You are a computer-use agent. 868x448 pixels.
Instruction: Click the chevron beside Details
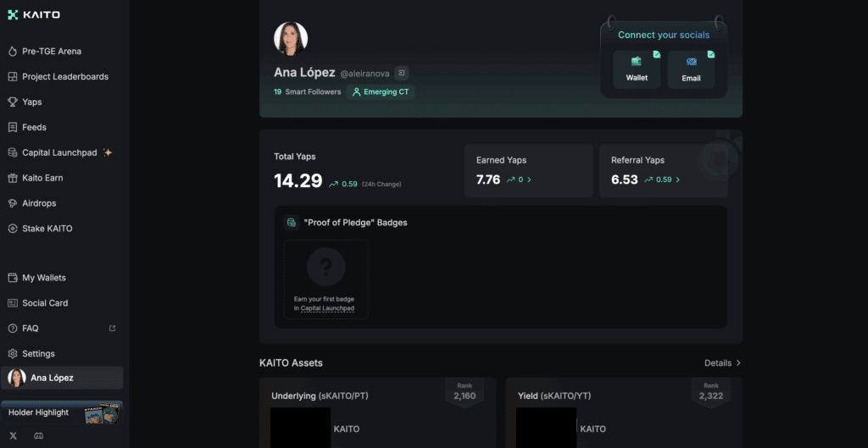pos(738,362)
